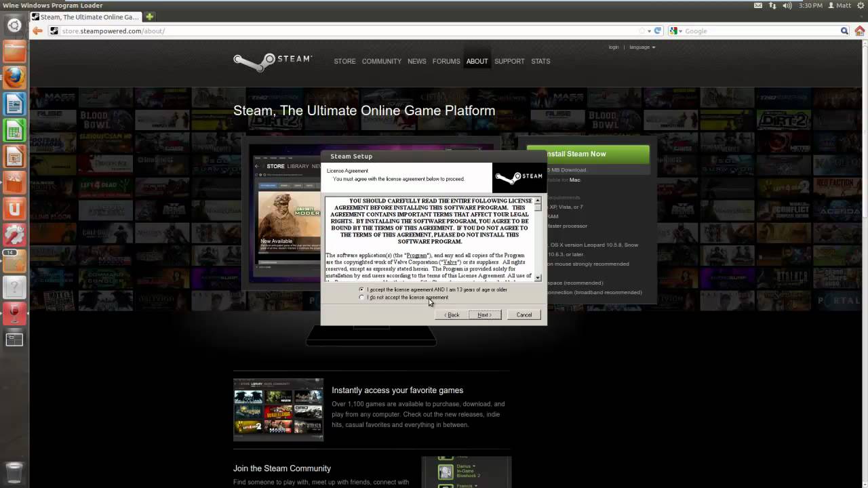Reload the page with the refresh icon
The height and width of the screenshot is (488, 868).
(658, 30)
